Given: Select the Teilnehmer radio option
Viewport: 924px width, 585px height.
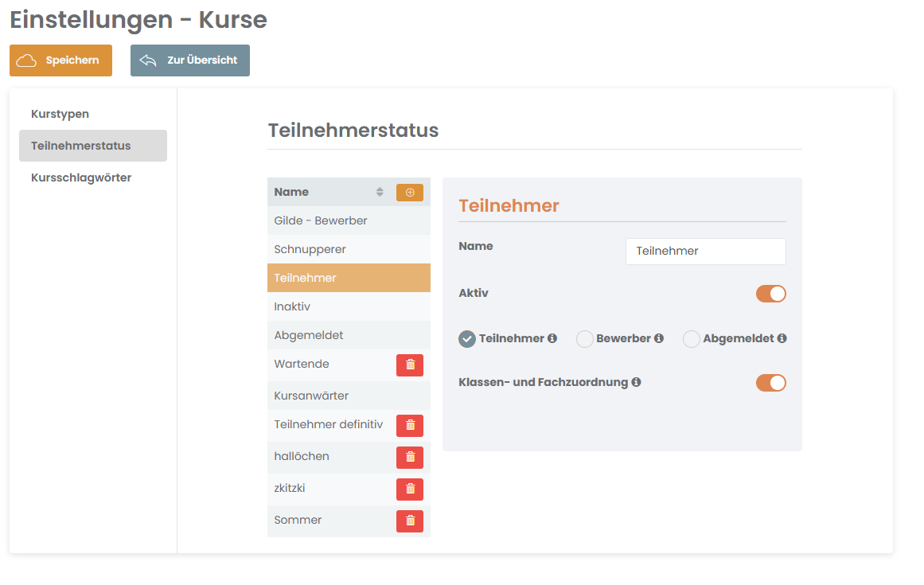Looking at the screenshot, I should [467, 339].
